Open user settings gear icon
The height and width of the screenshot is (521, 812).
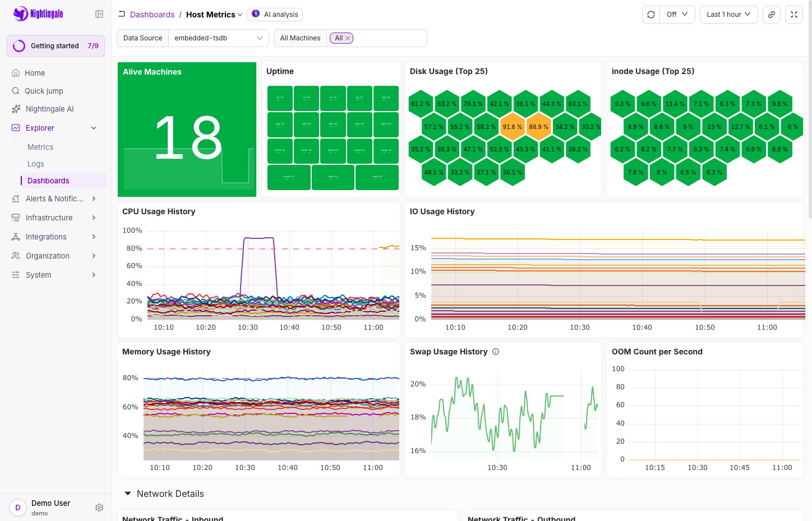coord(99,508)
